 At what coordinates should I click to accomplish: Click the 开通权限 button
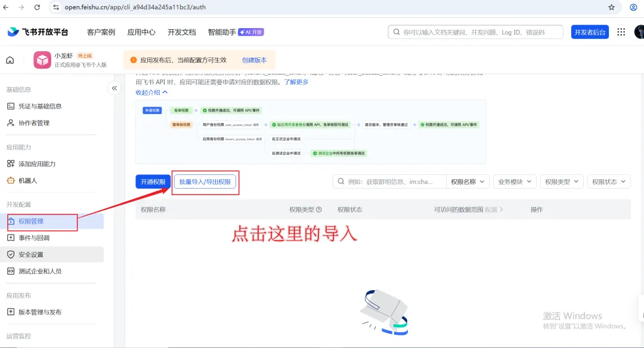point(153,181)
